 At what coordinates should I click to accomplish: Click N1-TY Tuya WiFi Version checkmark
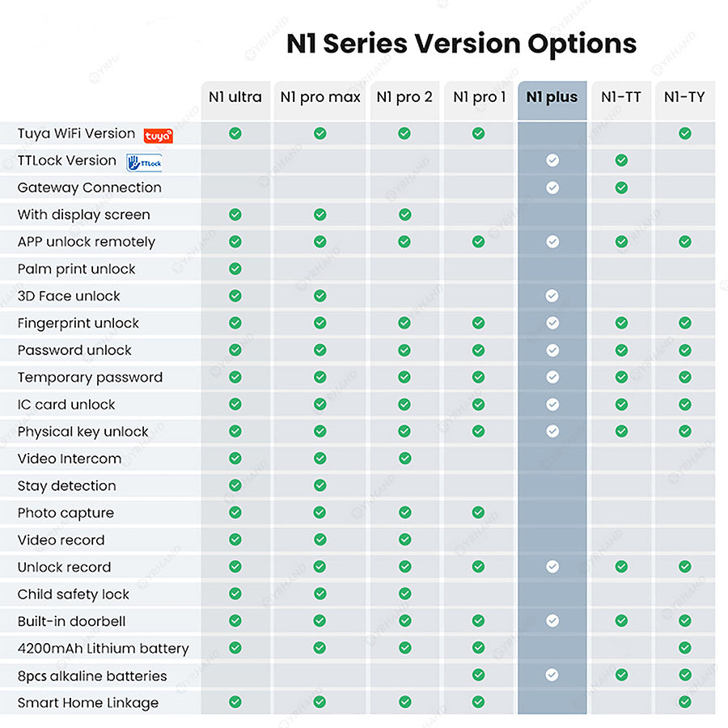(x=685, y=133)
